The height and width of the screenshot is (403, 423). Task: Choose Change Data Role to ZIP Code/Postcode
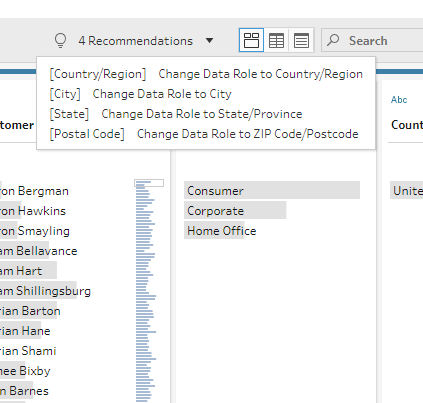coord(248,134)
